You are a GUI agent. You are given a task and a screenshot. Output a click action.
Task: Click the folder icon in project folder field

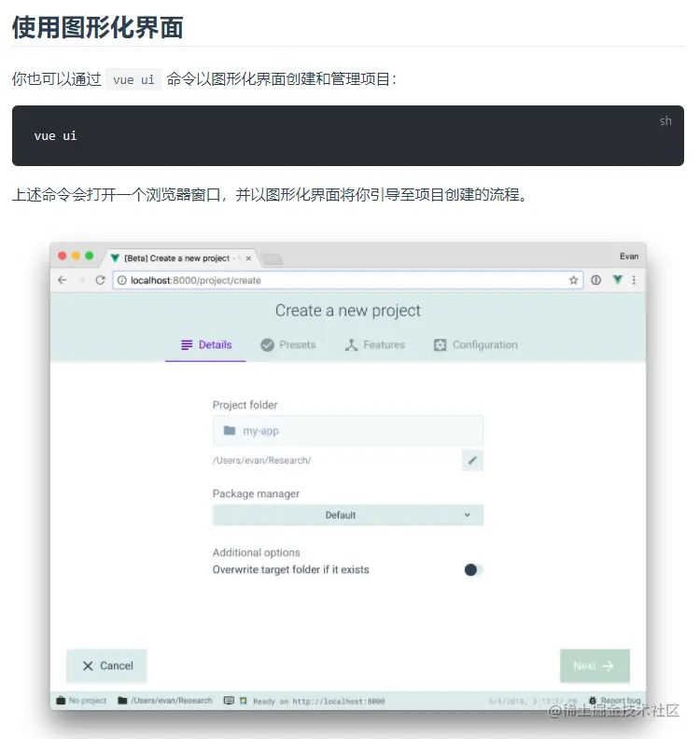point(230,430)
